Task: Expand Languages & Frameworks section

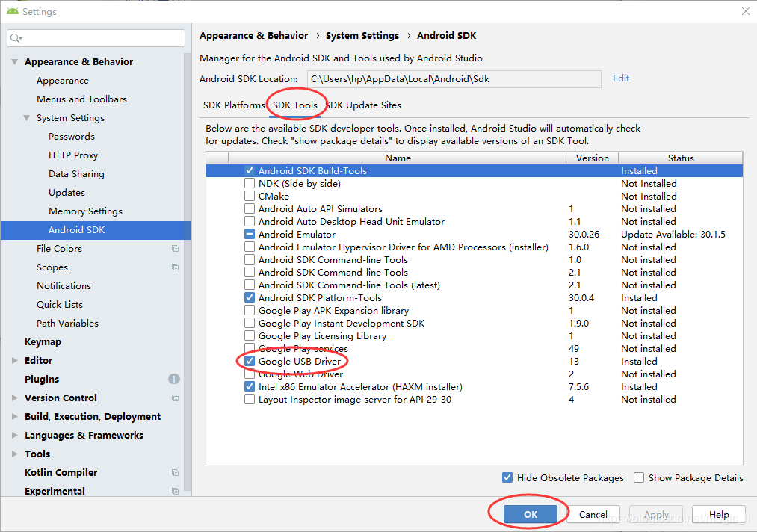Action: point(14,436)
